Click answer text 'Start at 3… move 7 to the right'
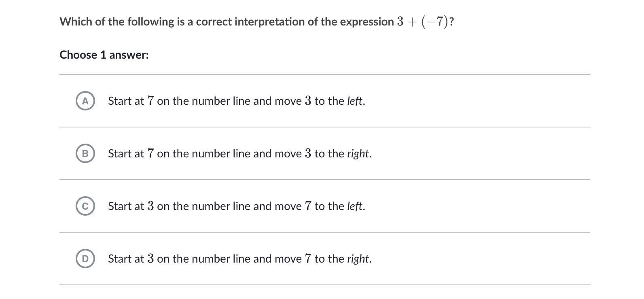 [239, 259]
